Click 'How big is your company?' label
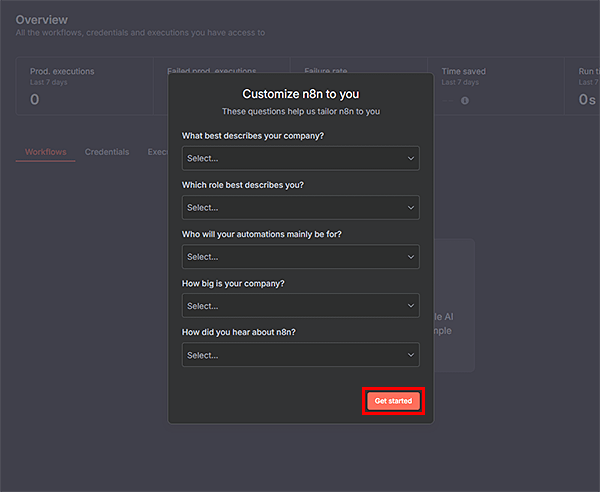The image size is (600, 492). (x=233, y=283)
